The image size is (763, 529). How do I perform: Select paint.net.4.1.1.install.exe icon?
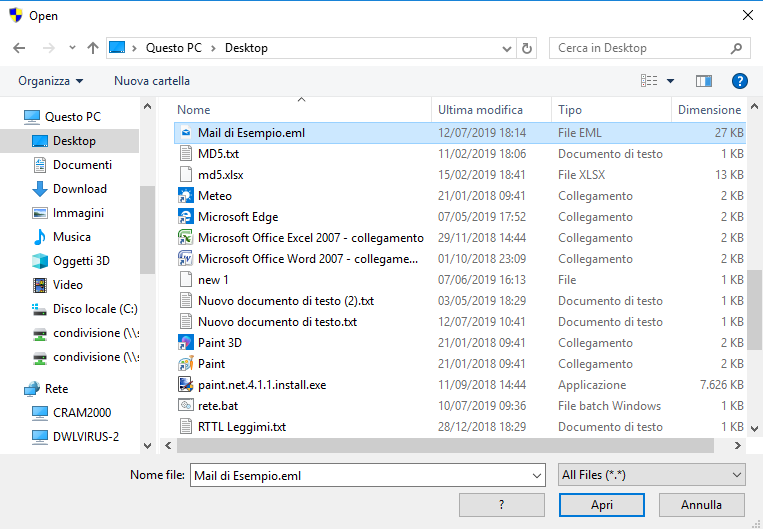point(185,384)
